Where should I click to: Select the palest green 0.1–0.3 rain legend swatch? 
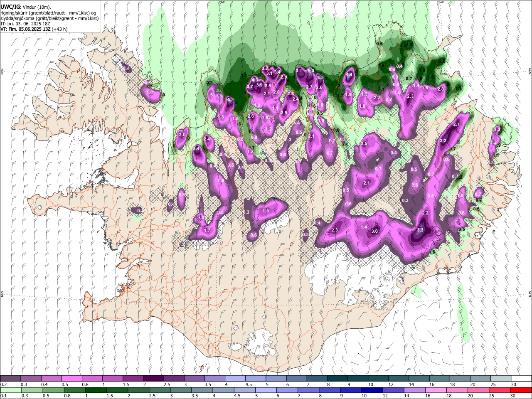click(x=10, y=390)
